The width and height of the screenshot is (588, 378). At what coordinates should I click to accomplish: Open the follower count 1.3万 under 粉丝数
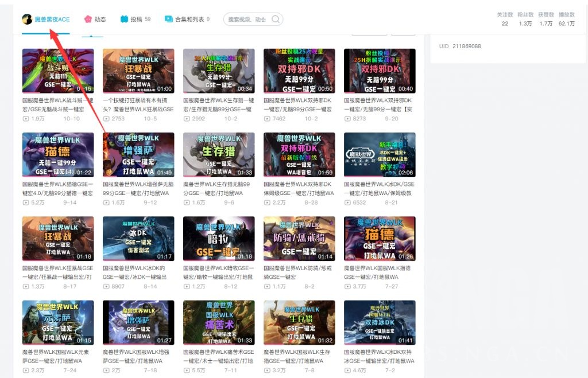pyautogui.click(x=527, y=24)
